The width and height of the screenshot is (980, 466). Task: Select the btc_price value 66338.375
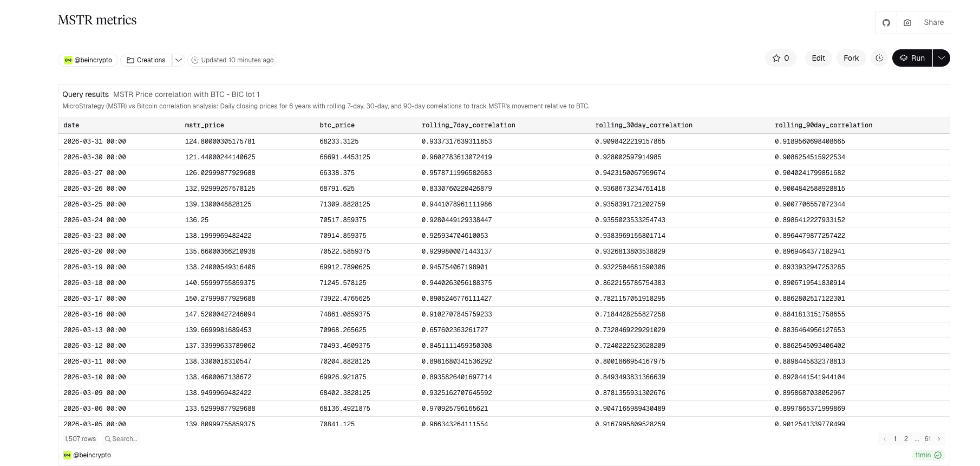(x=337, y=173)
